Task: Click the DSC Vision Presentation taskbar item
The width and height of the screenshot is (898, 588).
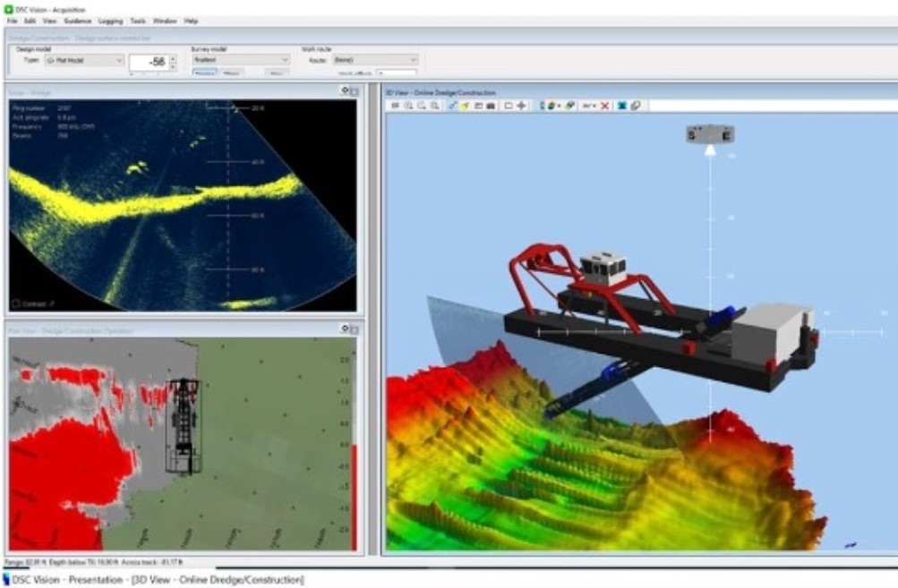Action: point(152,580)
